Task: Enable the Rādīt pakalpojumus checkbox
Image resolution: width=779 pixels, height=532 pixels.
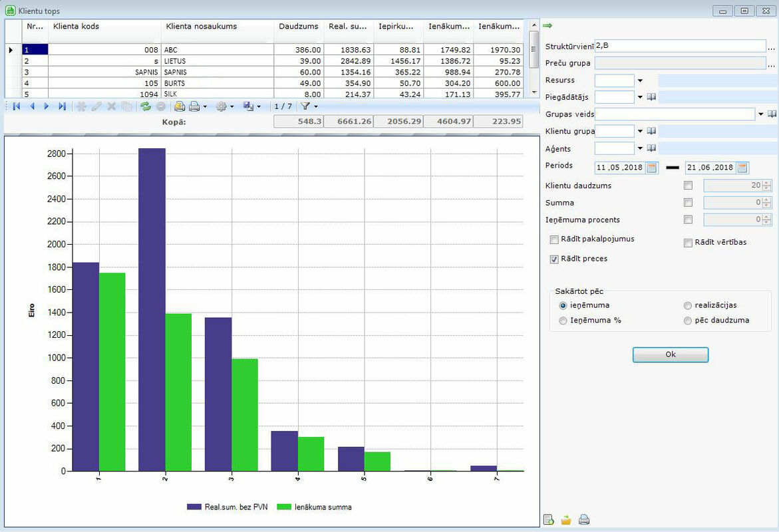Action: pyautogui.click(x=554, y=239)
